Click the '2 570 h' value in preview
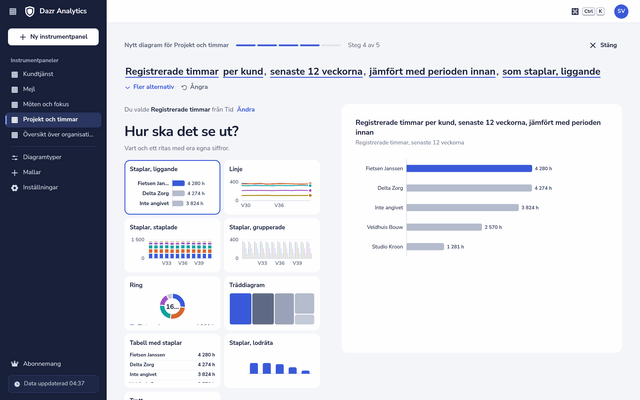Image resolution: width=640 pixels, height=400 pixels. 493,227
